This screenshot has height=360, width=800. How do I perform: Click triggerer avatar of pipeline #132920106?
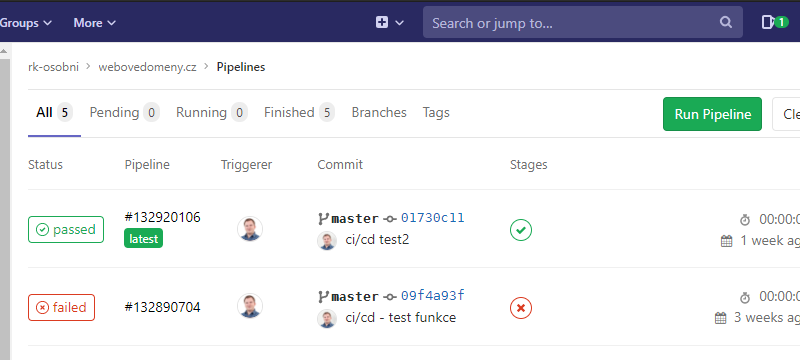250,228
